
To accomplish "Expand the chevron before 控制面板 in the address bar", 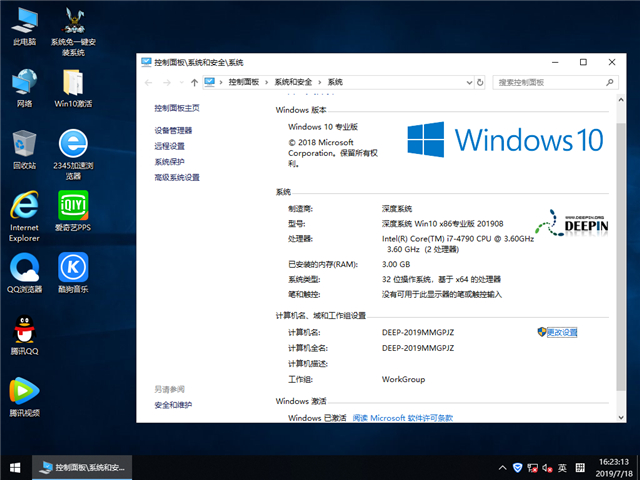I will 221,82.
